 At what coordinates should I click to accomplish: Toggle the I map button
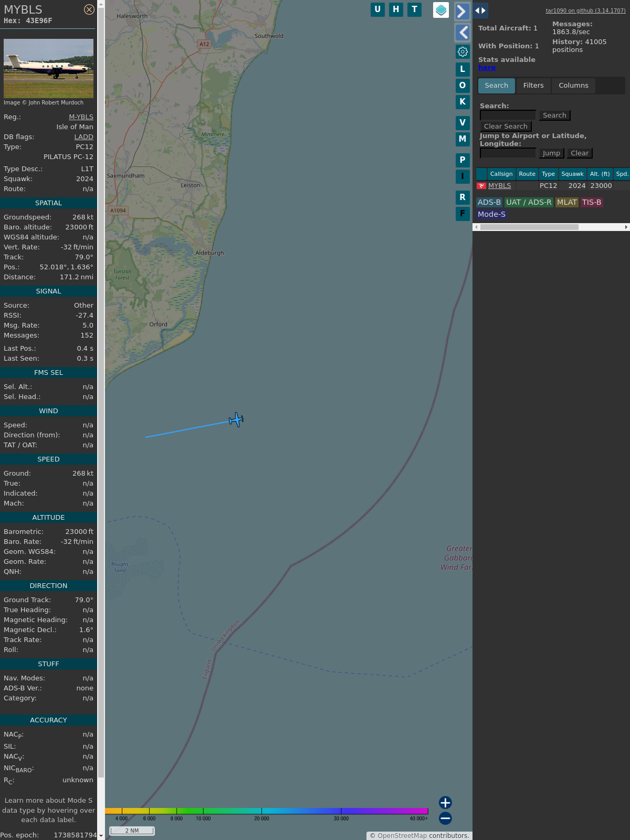[463, 176]
